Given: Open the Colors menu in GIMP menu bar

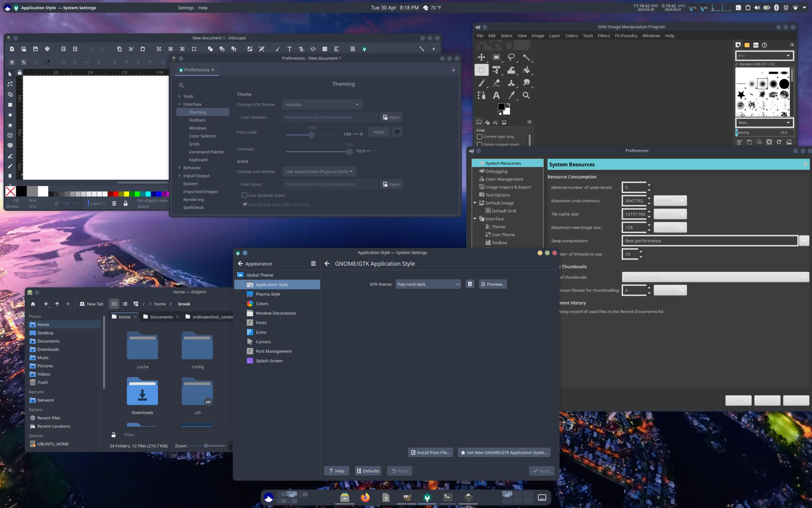Looking at the screenshot, I should click(571, 36).
